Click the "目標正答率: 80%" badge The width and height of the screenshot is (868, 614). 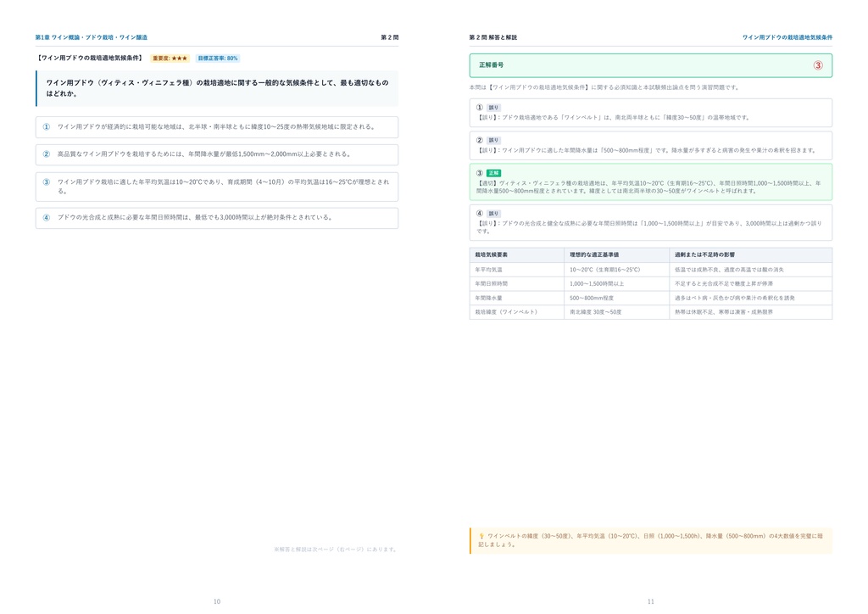[218, 59]
